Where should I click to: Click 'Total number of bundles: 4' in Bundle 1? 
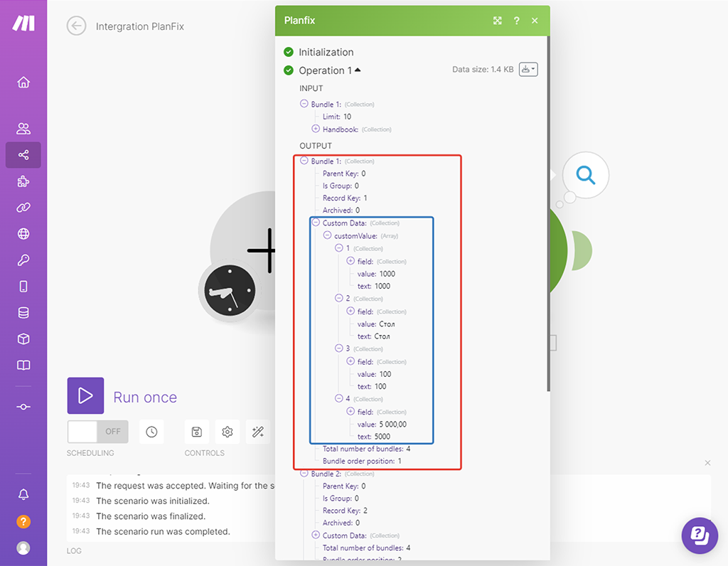tap(366, 449)
